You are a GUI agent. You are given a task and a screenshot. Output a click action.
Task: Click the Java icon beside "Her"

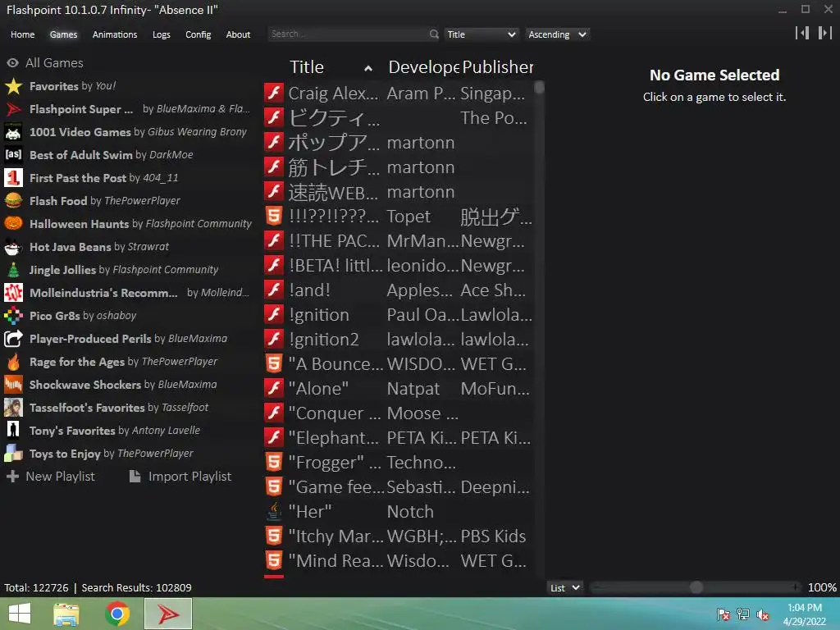tap(274, 511)
